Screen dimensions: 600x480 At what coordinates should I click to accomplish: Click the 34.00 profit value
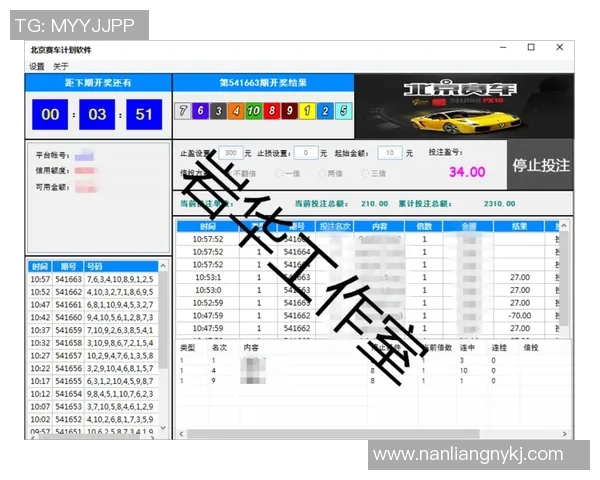(467, 172)
